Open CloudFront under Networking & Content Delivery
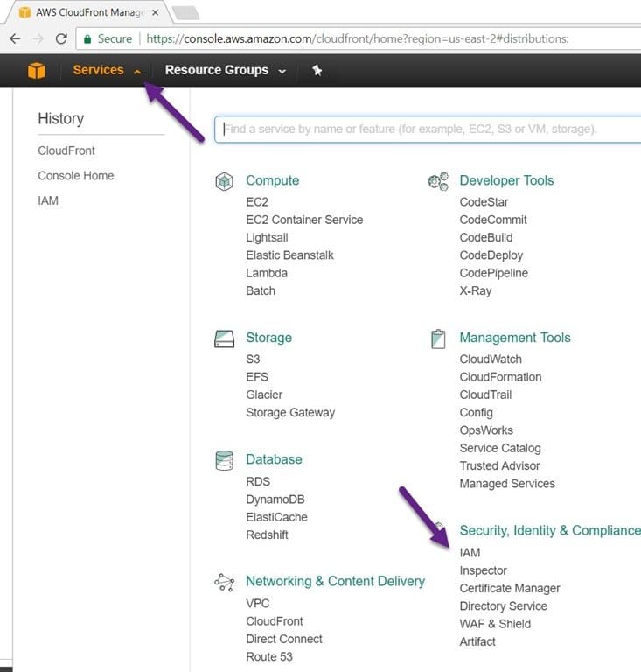The height and width of the screenshot is (672, 641). tap(274, 621)
